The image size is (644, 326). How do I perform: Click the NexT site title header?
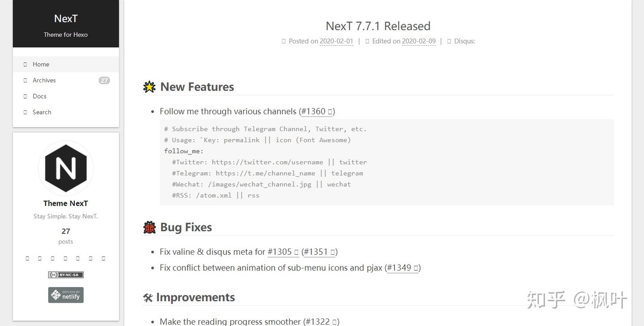(x=66, y=19)
